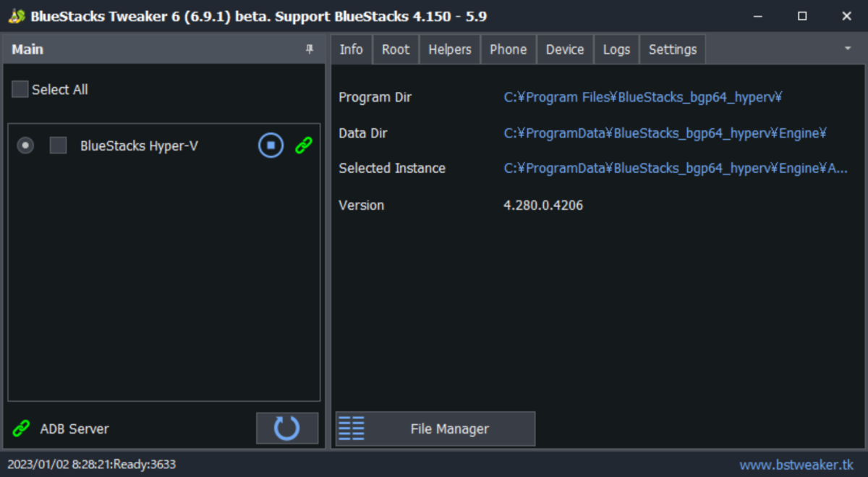Toggle the Select All checkbox
This screenshot has height=477, width=868.
coord(20,90)
